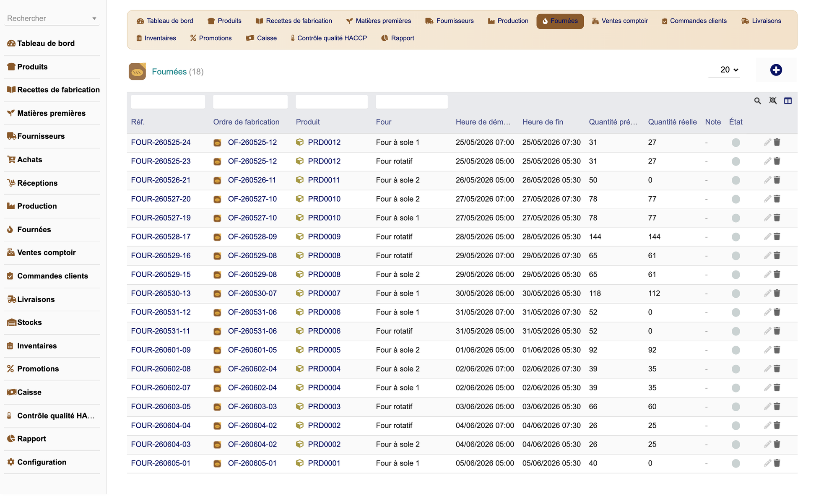Open the FOUR-260527-20 reference link
Image resolution: width=816 pixels, height=504 pixels.
(161, 199)
